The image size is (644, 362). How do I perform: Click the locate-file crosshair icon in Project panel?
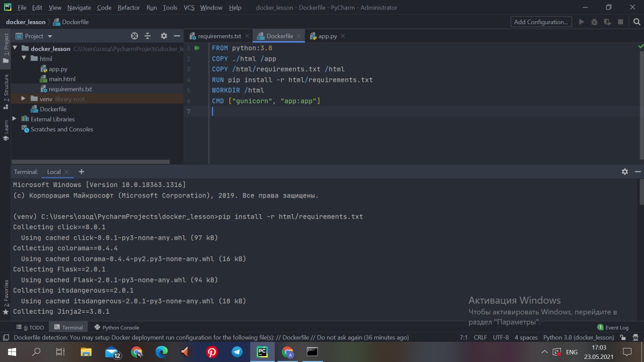[134, 36]
